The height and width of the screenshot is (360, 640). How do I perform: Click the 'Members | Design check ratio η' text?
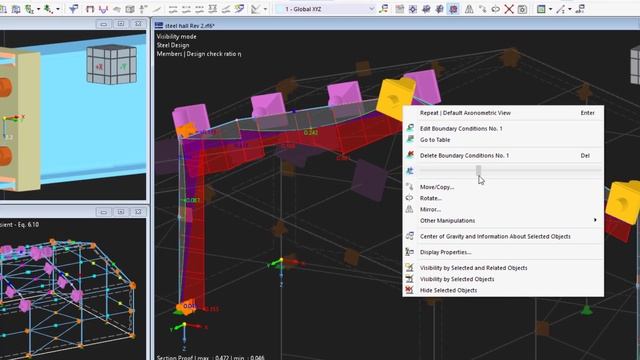coord(199,53)
